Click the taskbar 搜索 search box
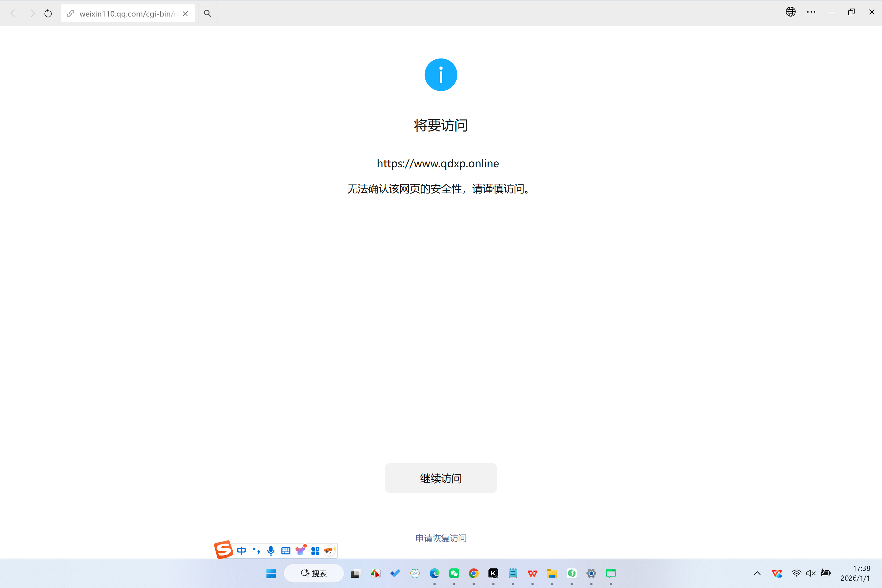The width and height of the screenshot is (882, 588). coord(314,573)
